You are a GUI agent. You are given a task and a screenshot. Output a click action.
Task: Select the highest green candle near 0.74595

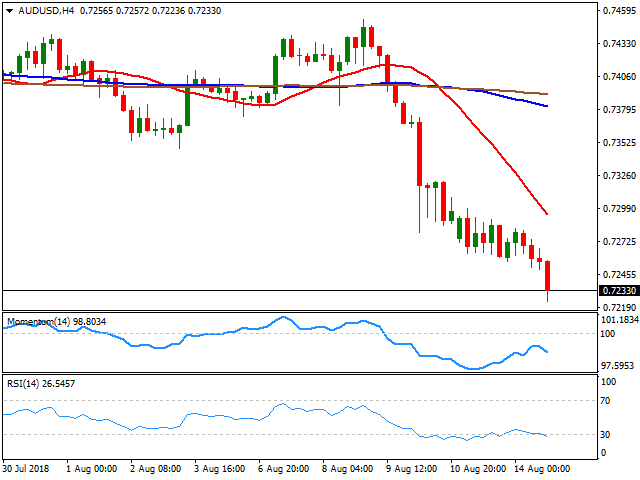363,37
